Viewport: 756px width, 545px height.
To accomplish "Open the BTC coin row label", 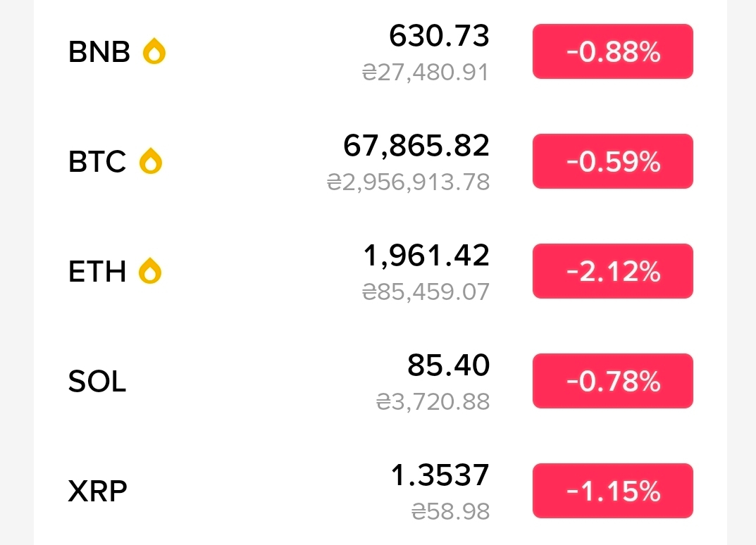I will (x=97, y=161).
